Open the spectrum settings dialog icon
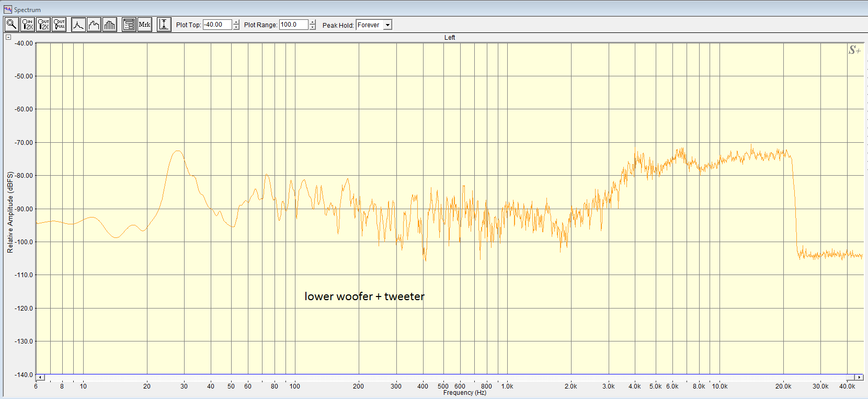The width and height of the screenshot is (868, 399). 129,25
